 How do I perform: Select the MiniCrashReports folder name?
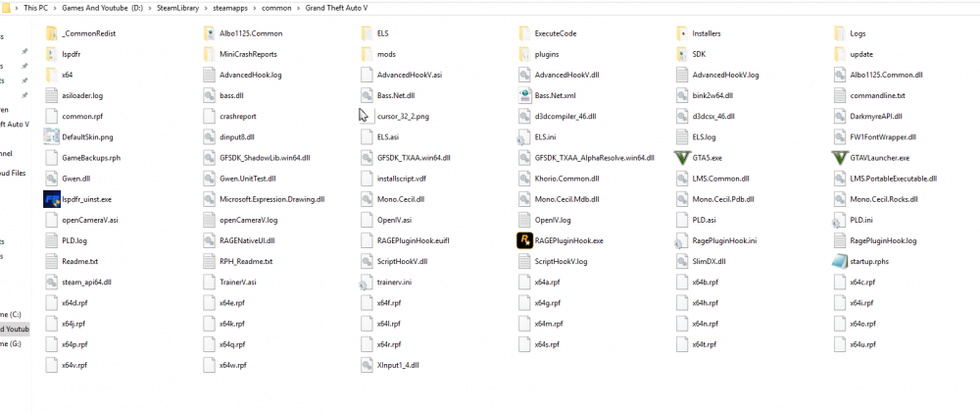(248, 54)
